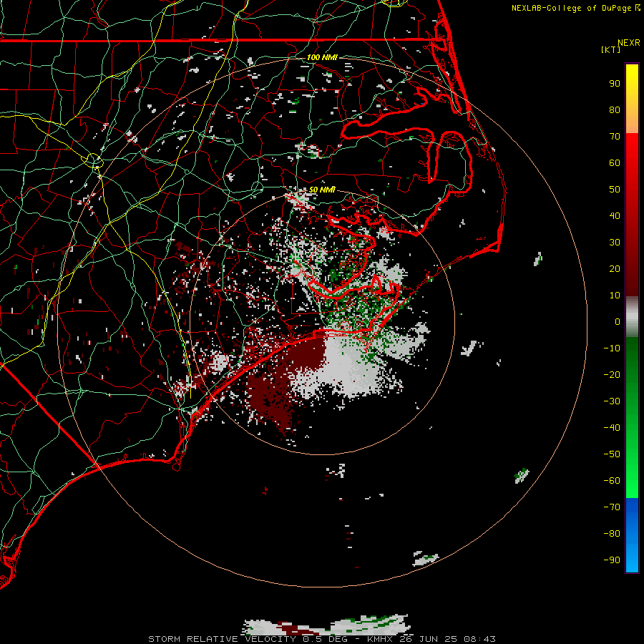The width and height of the screenshot is (644, 644).
Task: Click the -60 value on velocity scale
Action: 612,481
